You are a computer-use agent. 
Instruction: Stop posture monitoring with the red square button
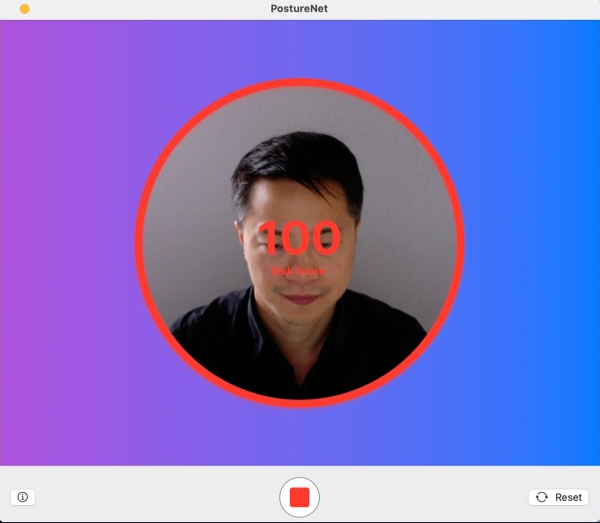coord(299,497)
